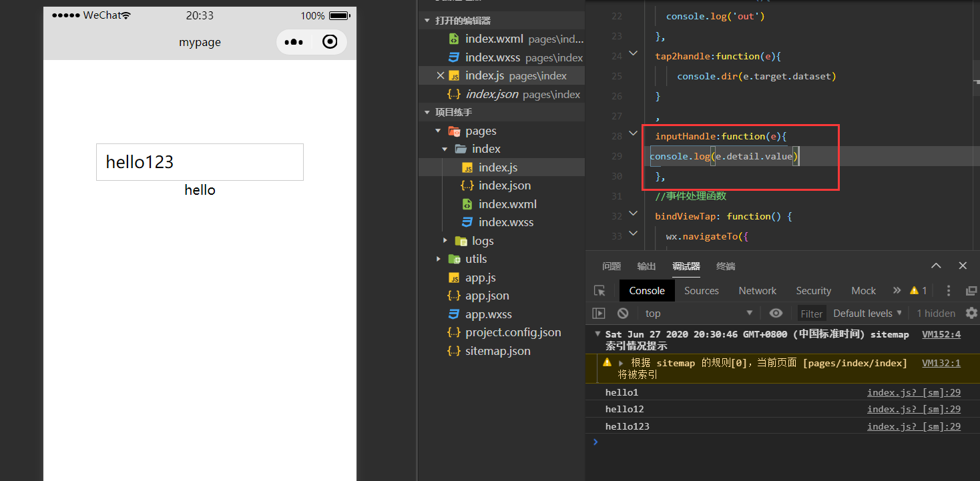Open the top context dropdown
This screenshot has height=481, width=980.
point(698,313)
